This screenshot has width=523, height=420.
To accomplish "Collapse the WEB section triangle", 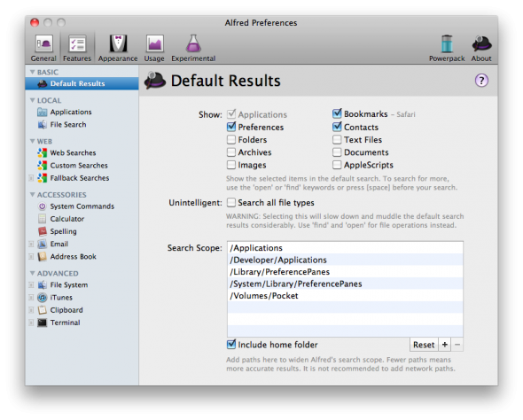I will pos(32,142).
